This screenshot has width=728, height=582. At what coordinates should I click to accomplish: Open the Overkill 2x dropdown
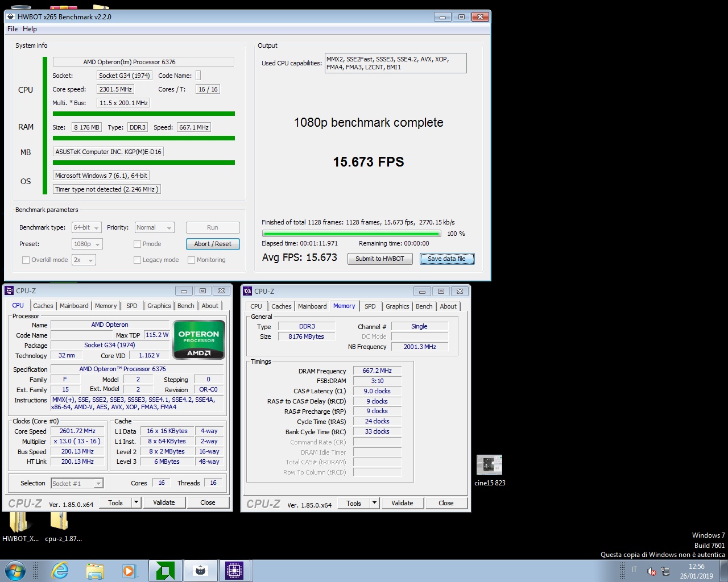pyautogui.click(x=84, y=260)
